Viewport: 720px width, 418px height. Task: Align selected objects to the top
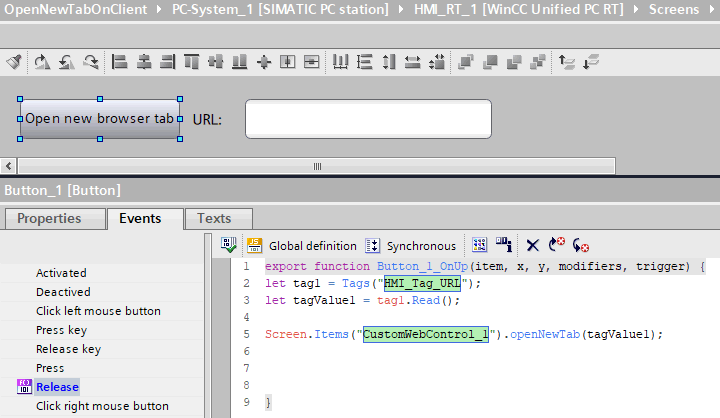click(x=191, y=62)
